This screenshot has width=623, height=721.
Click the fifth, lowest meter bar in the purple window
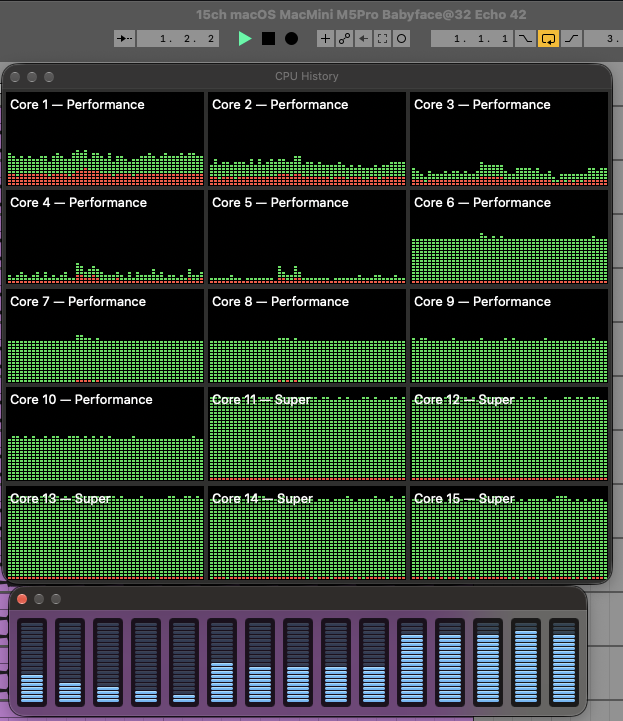click(x=184, y=662)
